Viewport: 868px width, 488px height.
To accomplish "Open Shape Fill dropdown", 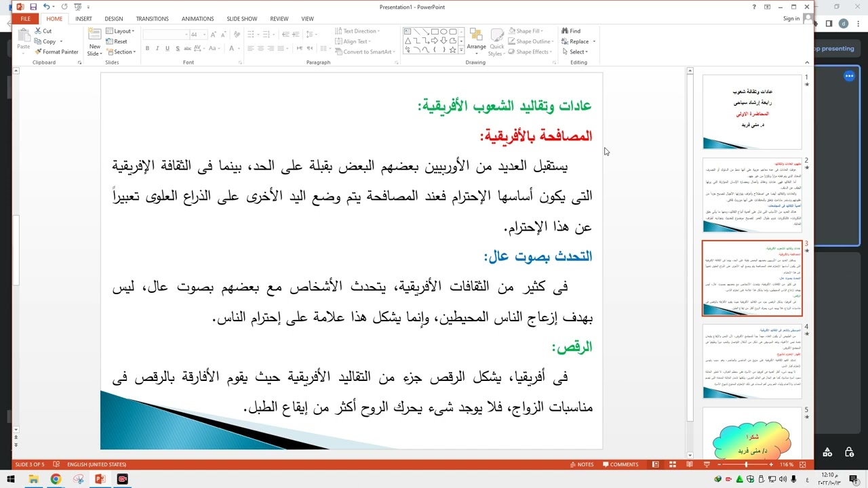I will [526, 31].
